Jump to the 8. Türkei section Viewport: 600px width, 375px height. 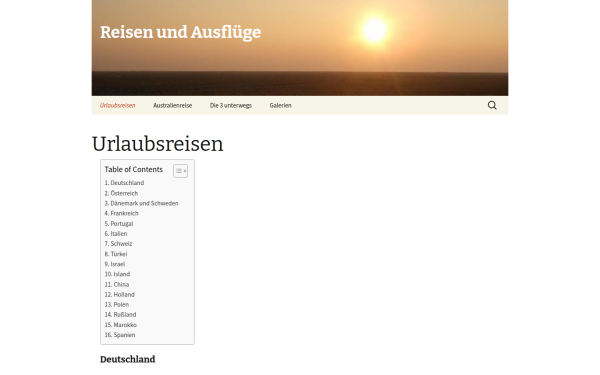click(116, 254)
